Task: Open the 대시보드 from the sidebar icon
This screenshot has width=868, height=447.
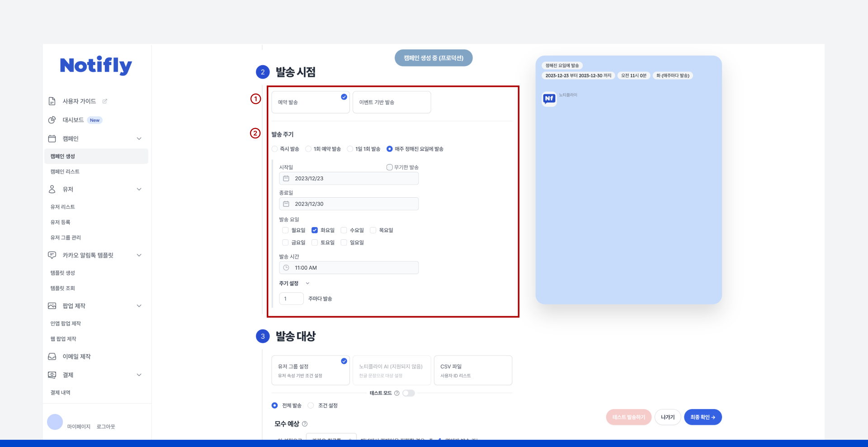Action: point(52,120)
